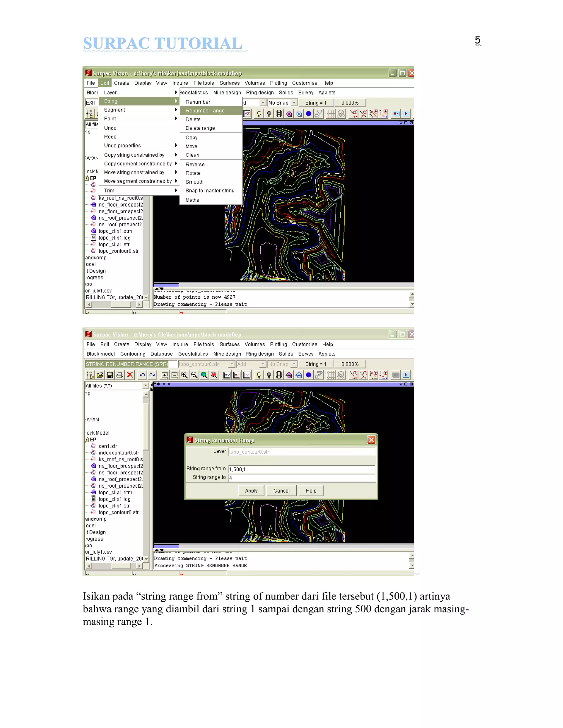This screenshot has height=728, width=563.
Task: Close the String Renumber Range dialog
Action: [371, 440]
